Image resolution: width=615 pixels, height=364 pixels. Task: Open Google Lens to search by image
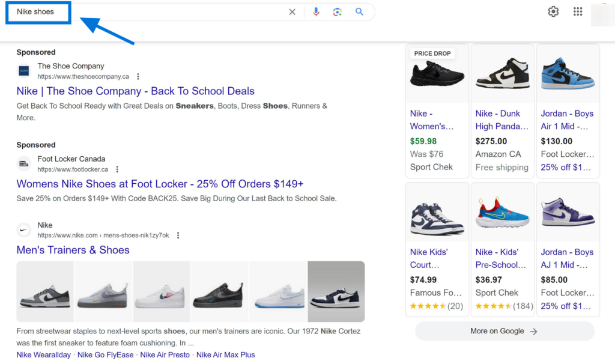pyautogui.click(x=337, y=11)
